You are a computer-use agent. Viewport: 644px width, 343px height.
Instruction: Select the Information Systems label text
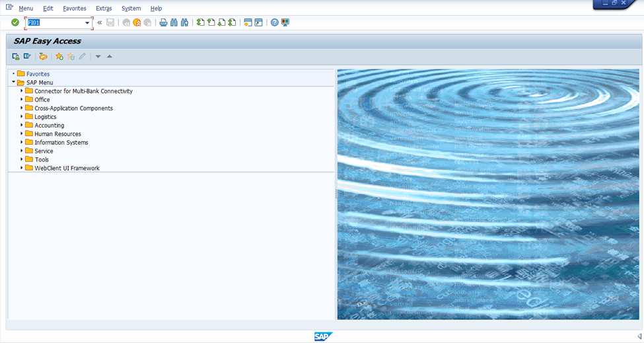61,143
